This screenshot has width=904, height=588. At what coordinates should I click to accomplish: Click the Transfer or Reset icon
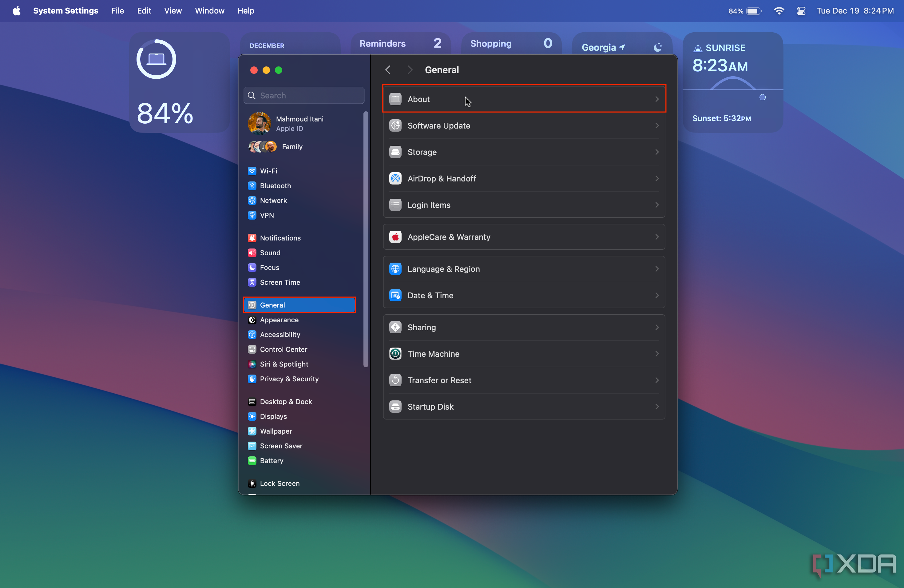[x=395, y=380]
